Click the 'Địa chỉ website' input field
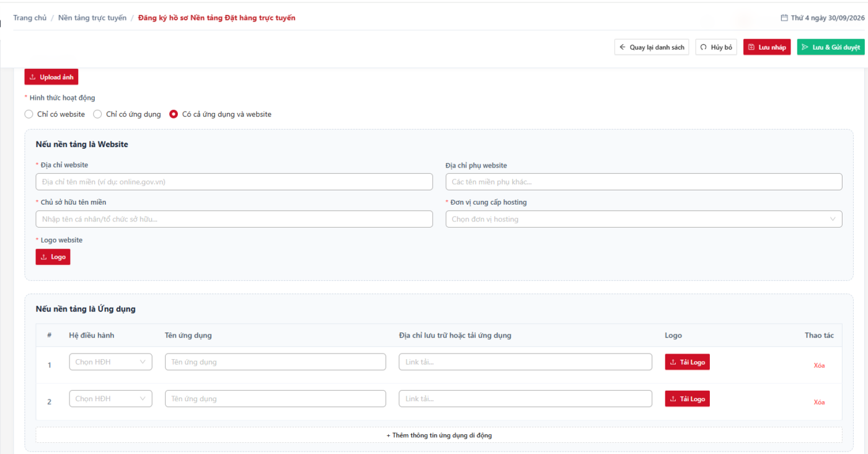Viewport: 868px width, 454px height. [x=234, y=182]
